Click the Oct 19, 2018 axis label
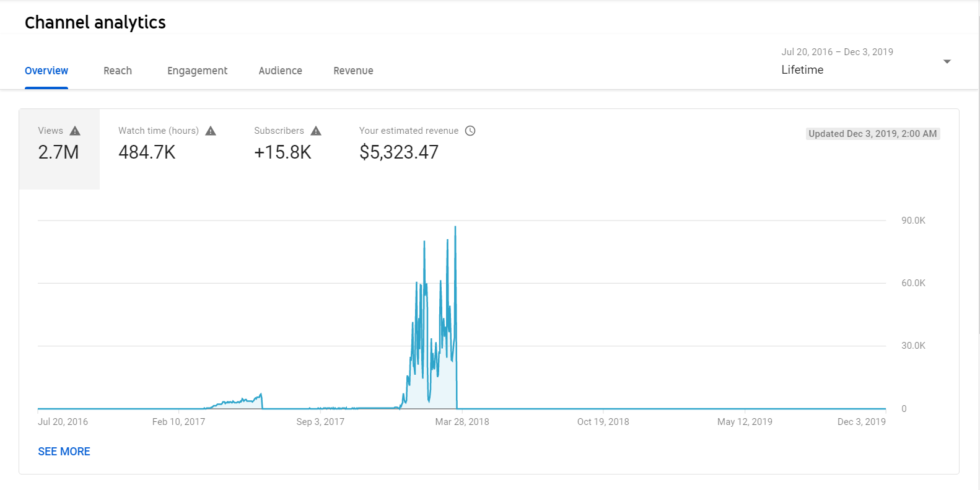 pos(603,422)
